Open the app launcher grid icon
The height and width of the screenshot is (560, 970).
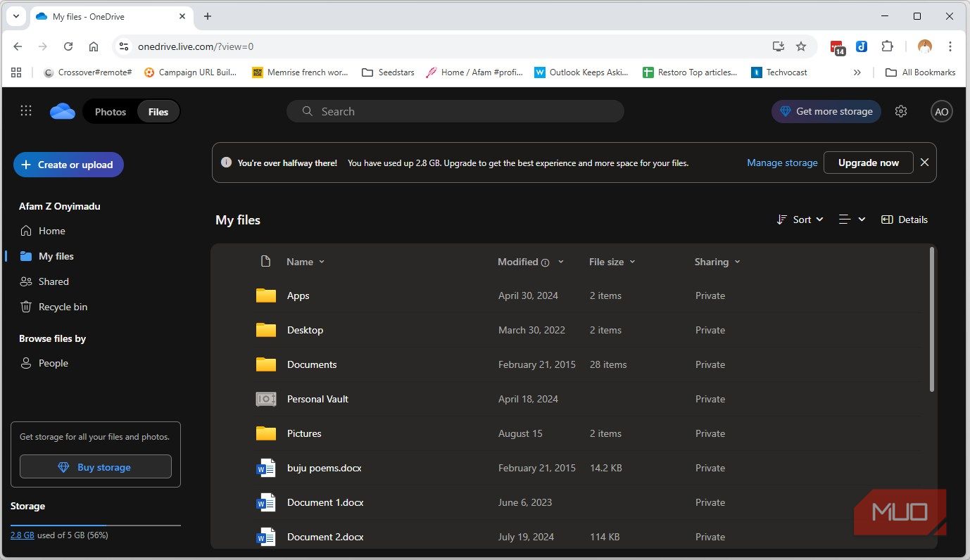26,111
